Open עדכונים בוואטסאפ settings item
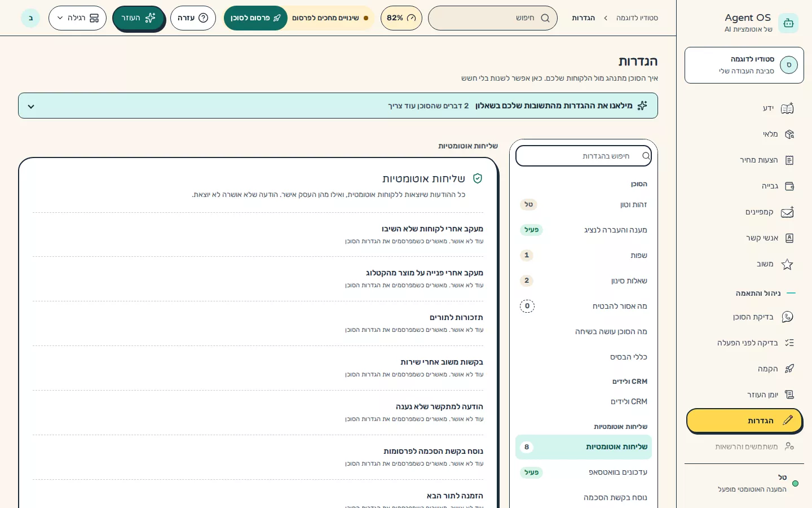The height and width of the screenshot is (508, 812). (584, 472)
